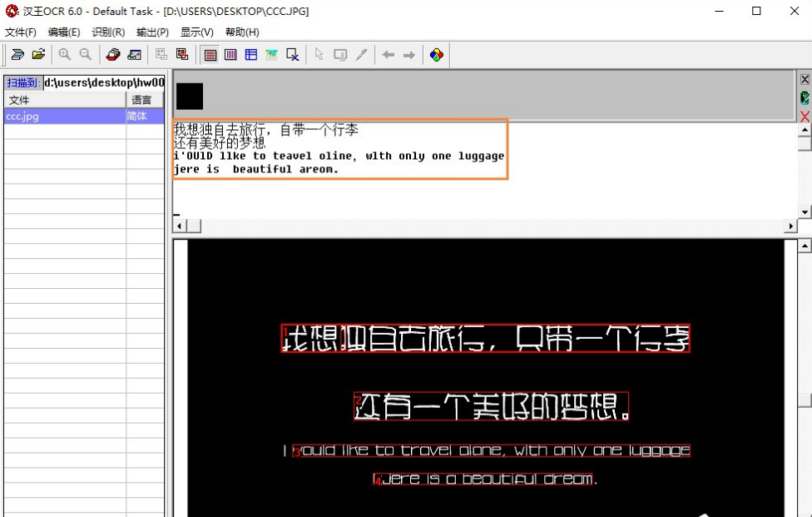
Task: Click recognized text line 还有美好的梦想
Action: coord(220,142)
